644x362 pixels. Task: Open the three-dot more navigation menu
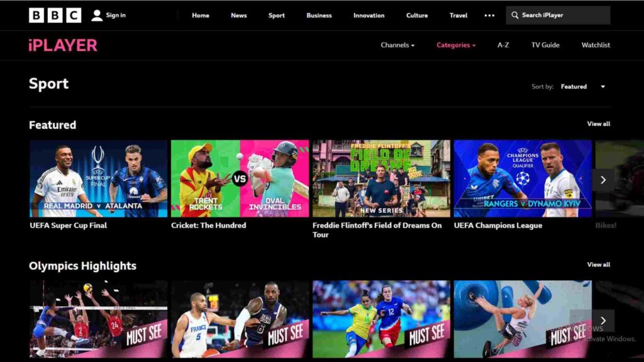point(489,15)
